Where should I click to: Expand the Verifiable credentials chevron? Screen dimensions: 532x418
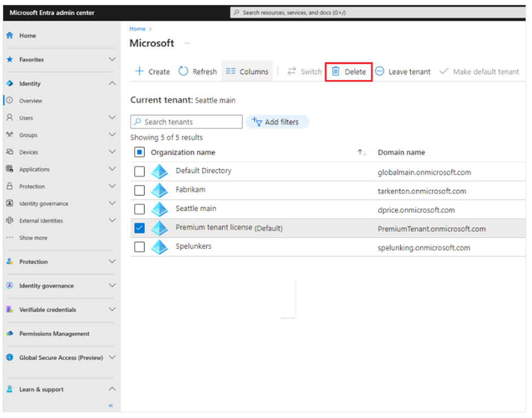(x=112, y=309)
